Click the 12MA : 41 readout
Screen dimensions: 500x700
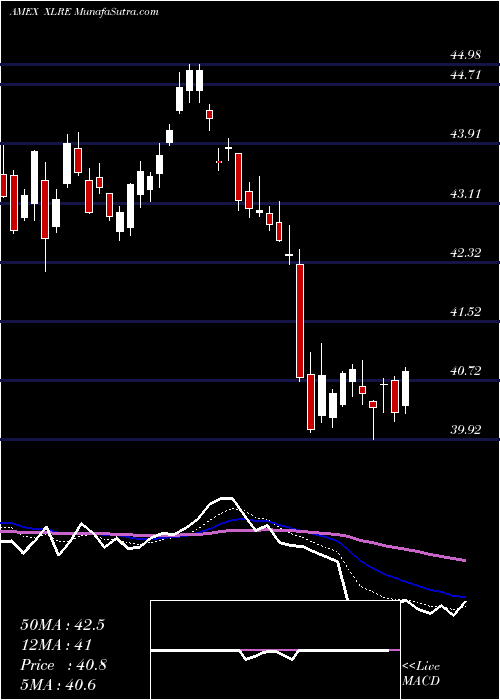(56, 645)
